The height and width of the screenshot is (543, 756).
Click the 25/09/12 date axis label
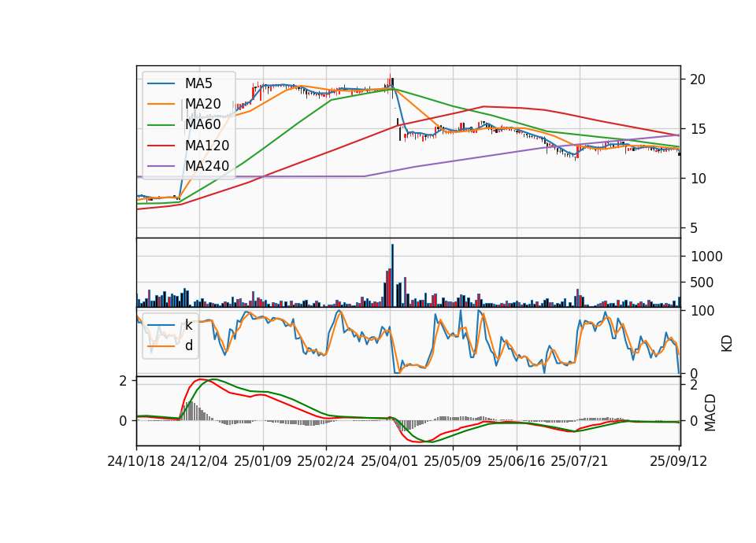679,461
